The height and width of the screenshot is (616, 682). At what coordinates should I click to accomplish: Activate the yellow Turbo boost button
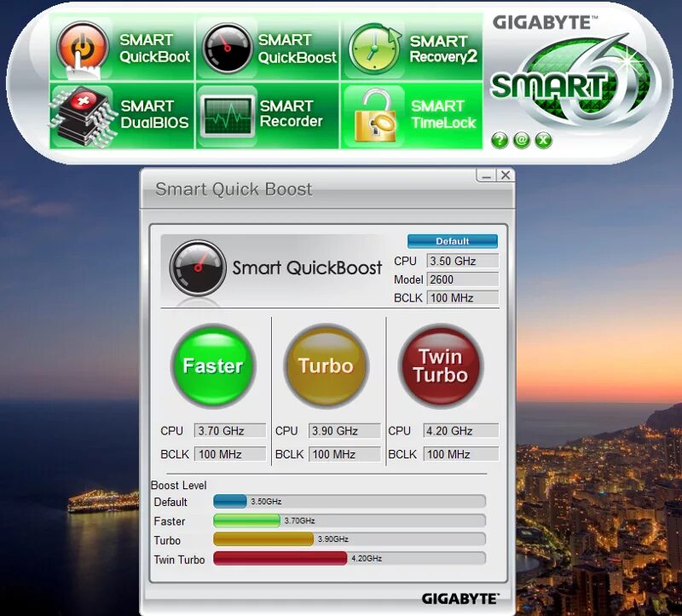pyautogui.click(x=327, y=366)
